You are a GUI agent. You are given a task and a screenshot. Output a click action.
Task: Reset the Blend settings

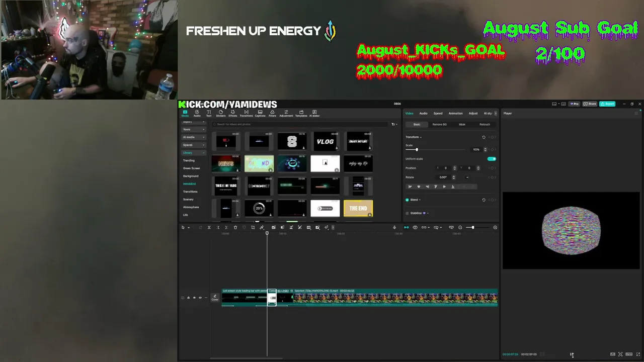(x=484, y=200)
